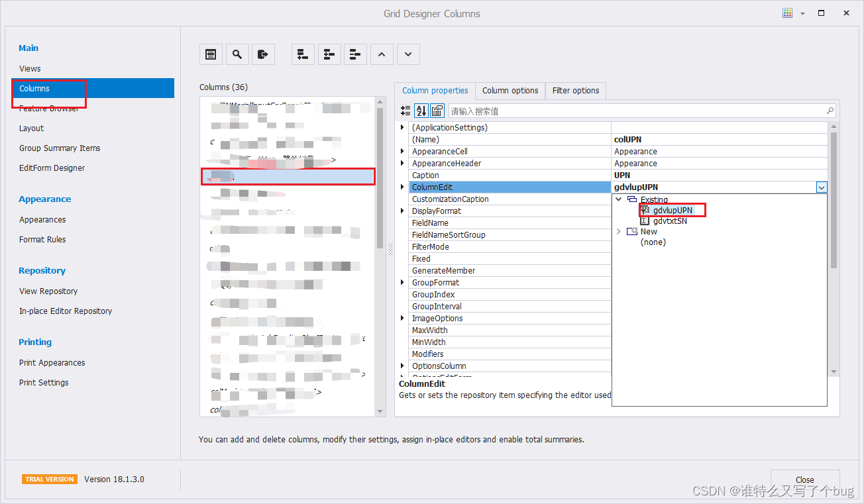Switch to Filter options tab
This screenshot has width=864, height=504.
pyautogui.click(x=576, y=91)
